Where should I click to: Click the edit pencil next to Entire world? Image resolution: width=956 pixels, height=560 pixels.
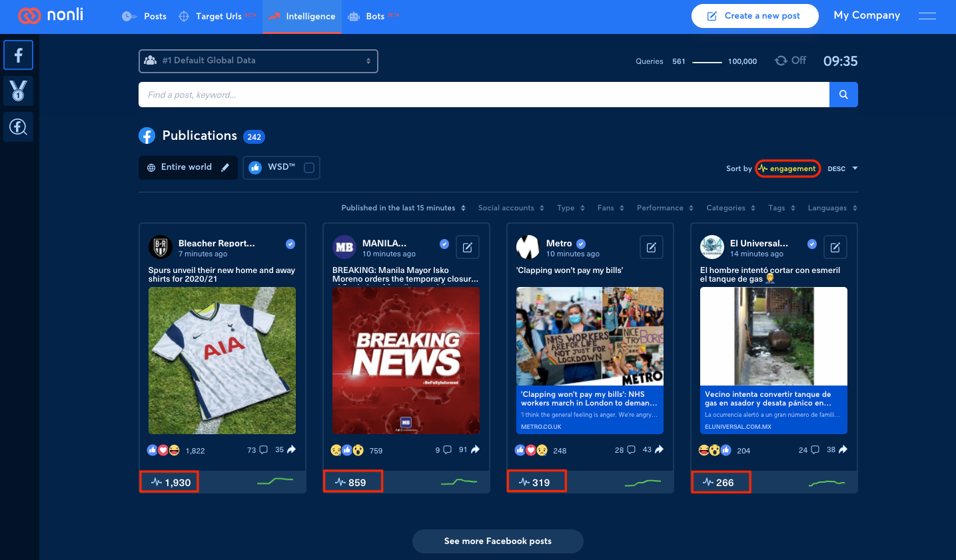pos(225,168)
